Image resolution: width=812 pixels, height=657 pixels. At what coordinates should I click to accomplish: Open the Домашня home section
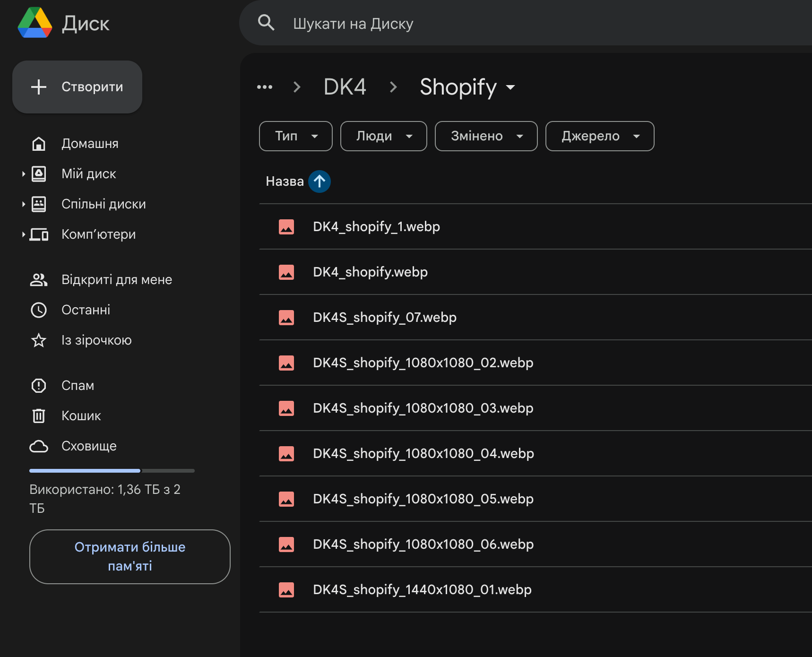[x=39, y=144]
